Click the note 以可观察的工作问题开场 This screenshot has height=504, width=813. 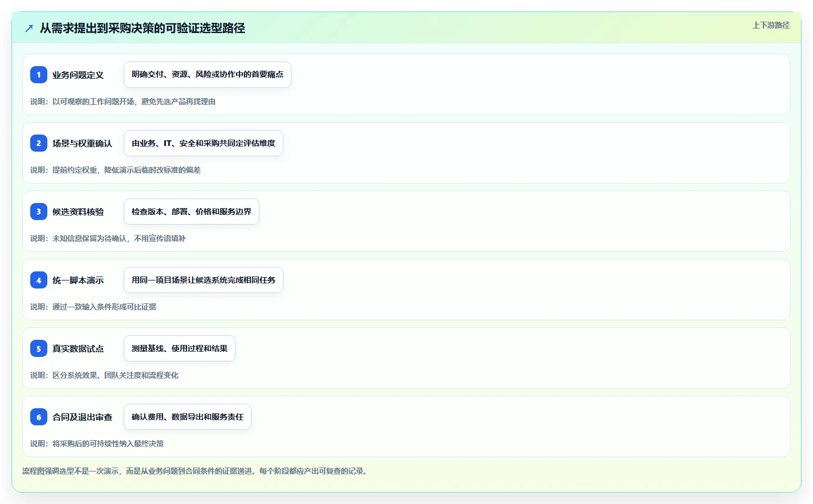94,101
